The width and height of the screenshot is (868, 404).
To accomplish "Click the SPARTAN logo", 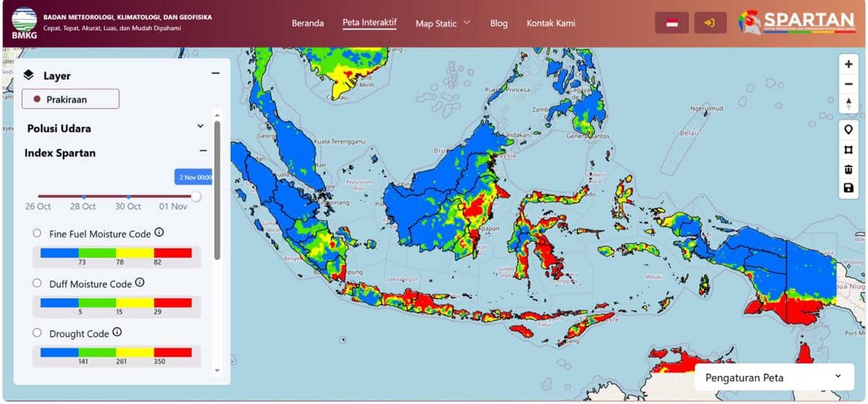I will 797,22.
